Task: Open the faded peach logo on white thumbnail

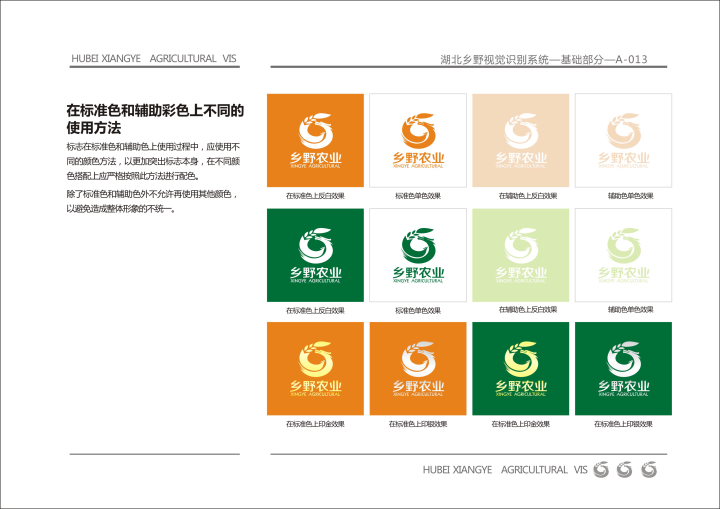Action: (623, 140)
